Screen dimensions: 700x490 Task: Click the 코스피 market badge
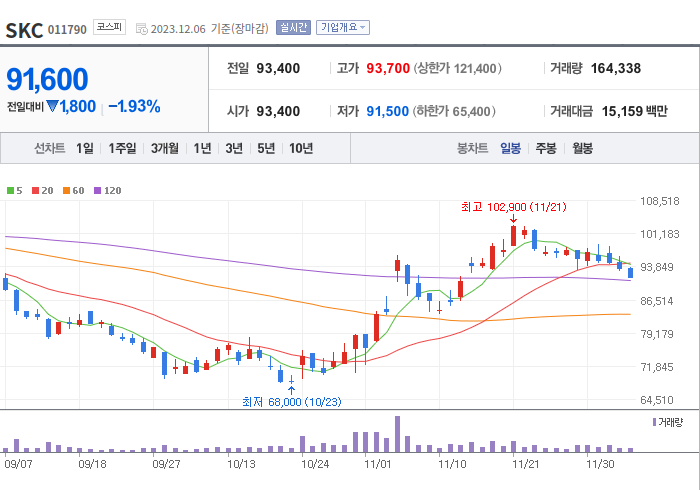pyautogui.click(x=109, y=27)
